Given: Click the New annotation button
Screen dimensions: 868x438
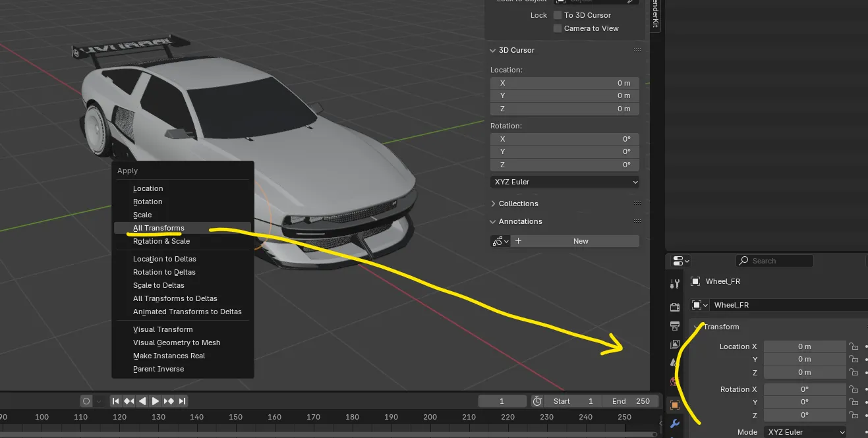Looking at the screenshot, I should pyautogui.click(x=575, y=241).
